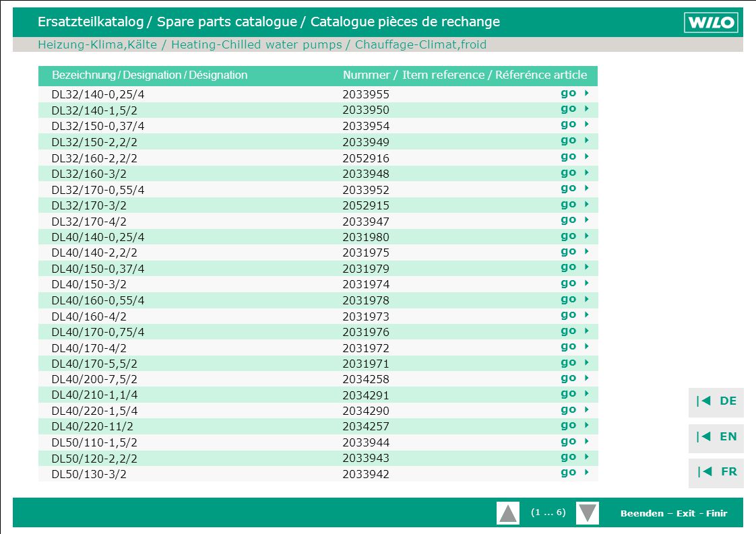The height and width of the screenshot is (534, 756).
Task: Open go link for DL40/170-4/2
Action: pyautogui.click(x=575, y=347)
